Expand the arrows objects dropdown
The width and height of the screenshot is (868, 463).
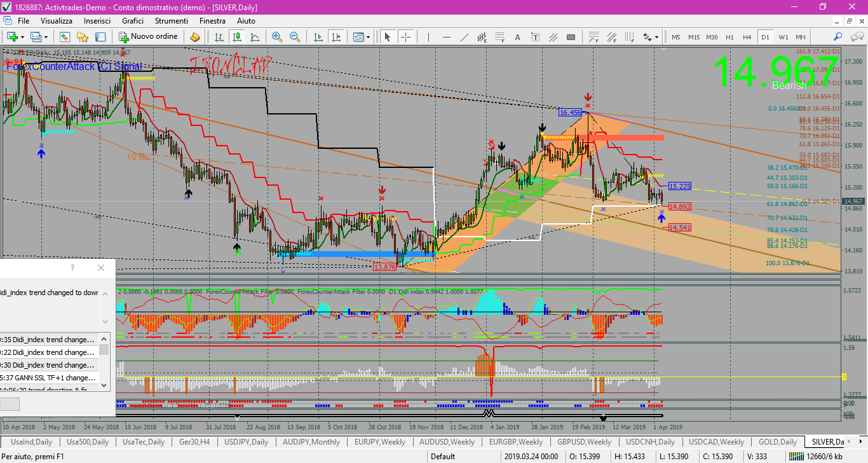click(x=656, y=37)
